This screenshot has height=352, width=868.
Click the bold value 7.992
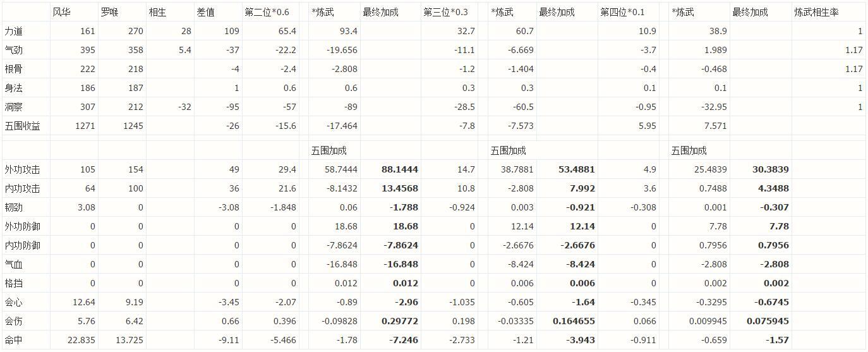pos(582,188)
